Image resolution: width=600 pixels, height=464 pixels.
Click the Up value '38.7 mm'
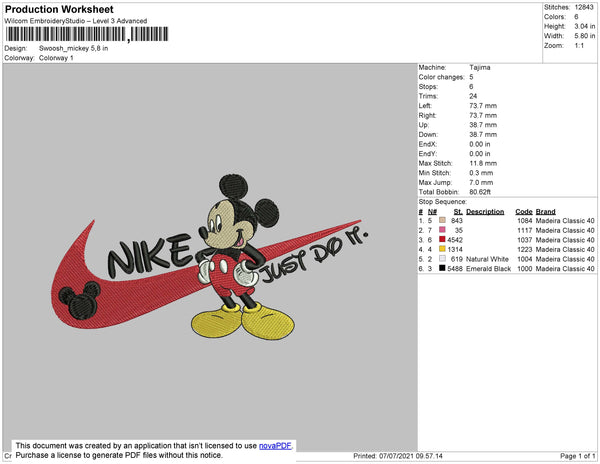point(483,125)
